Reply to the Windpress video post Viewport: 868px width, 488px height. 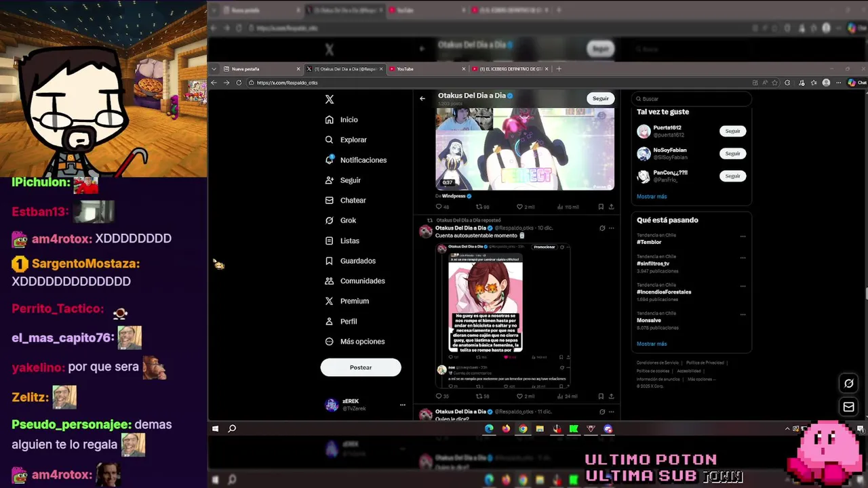click(442, 207)
